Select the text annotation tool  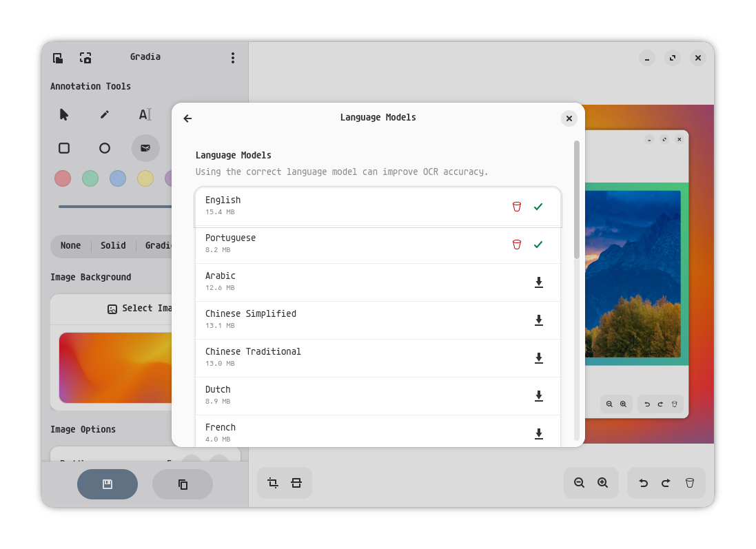click(x=145, y=114)
